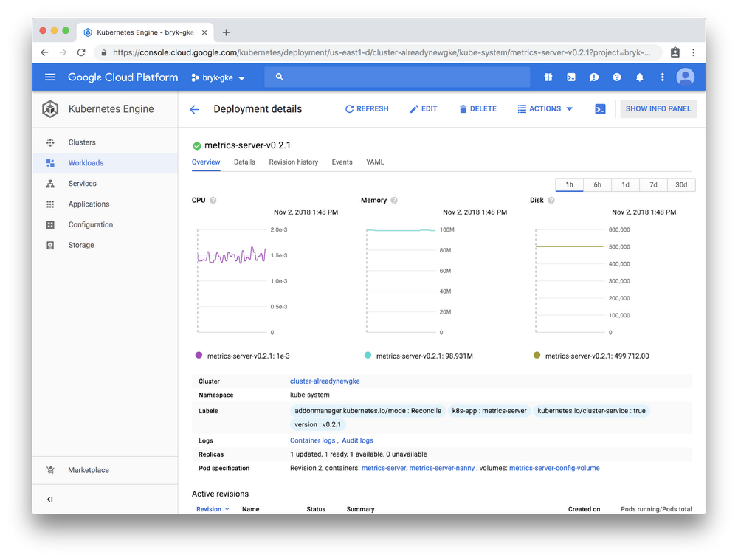The image size is (738, 560).
Task: Click the browser address bar URL
Action: click(382, 52)
